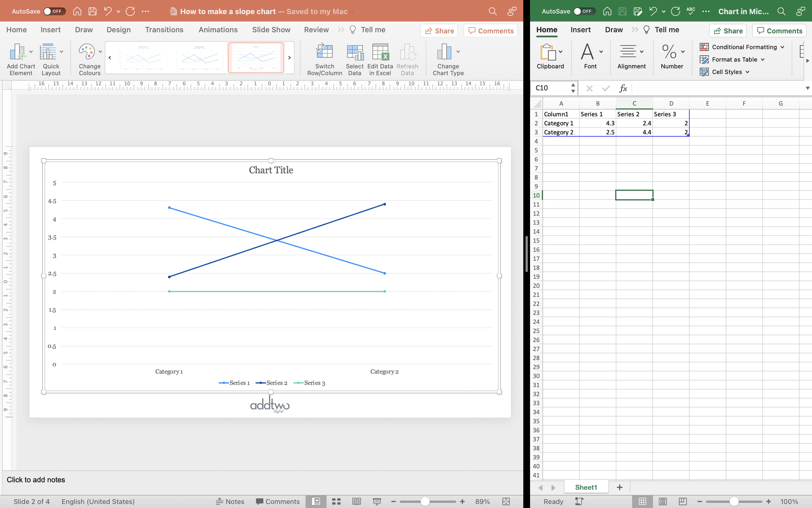Expand the Change Colours dropdown
The width and height of the screenshot is (812, 508).
click(100, 52)
